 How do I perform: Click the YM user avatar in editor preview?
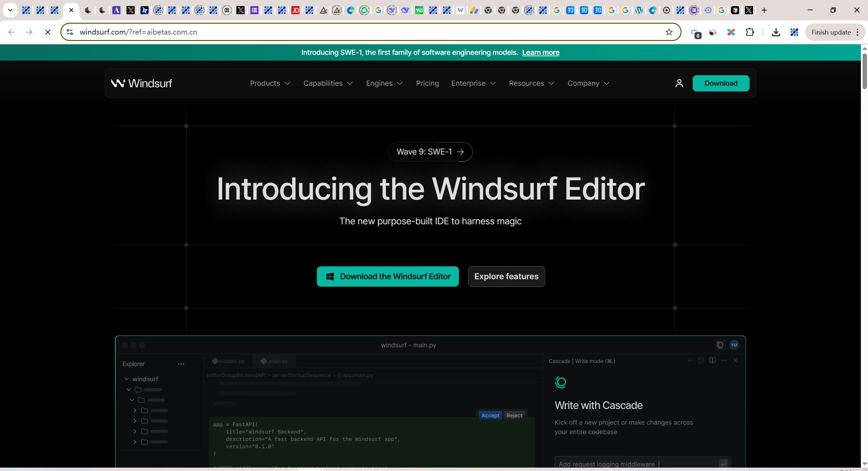tap(734, 345)
